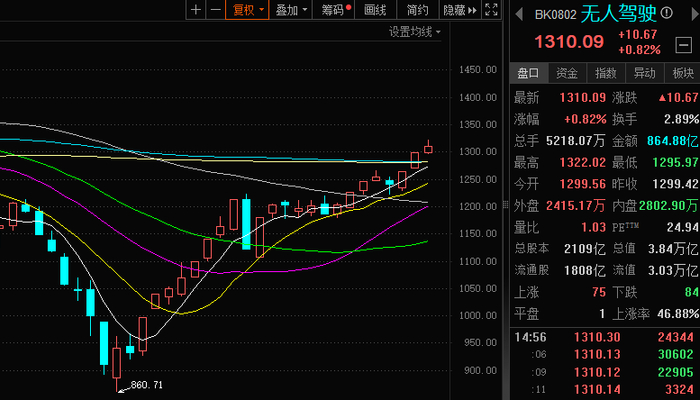Click 总股本 value 2109亿
Viewport: 700px width, 400px height.
(585, 249)
